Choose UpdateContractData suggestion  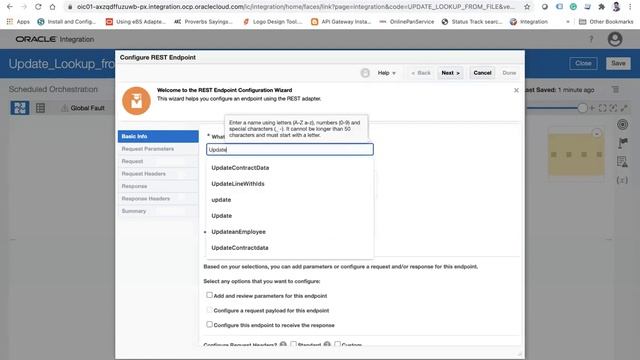pos(290,168)
